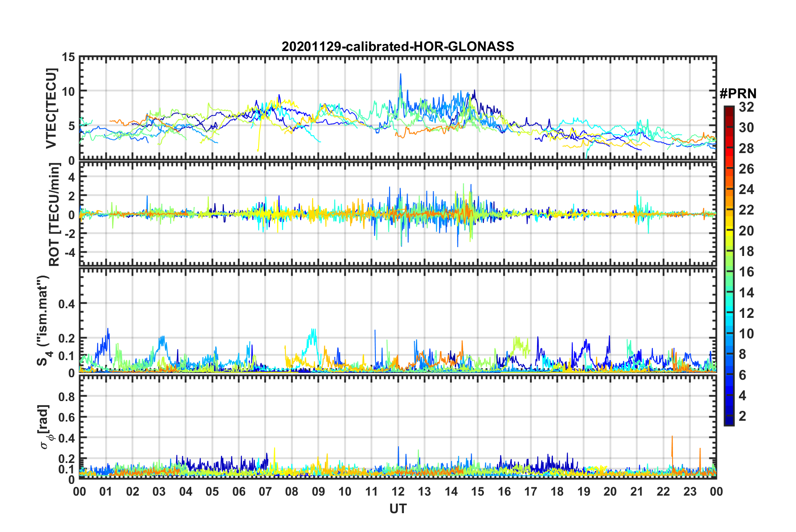Click the ROT panel plot area

(x=398, y=214)
